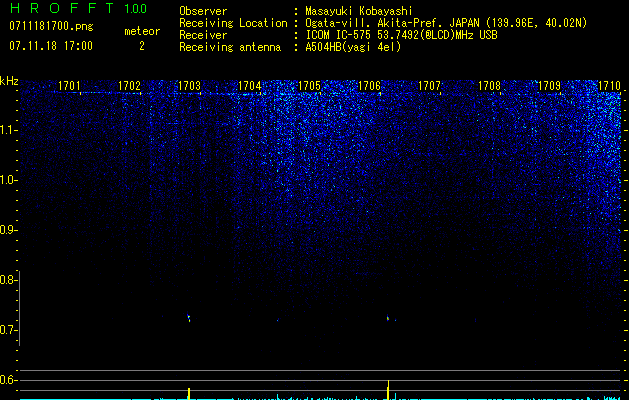Select the filename 0711181700.png
Viewport: 629px width, 400px height.
[51, 27]
